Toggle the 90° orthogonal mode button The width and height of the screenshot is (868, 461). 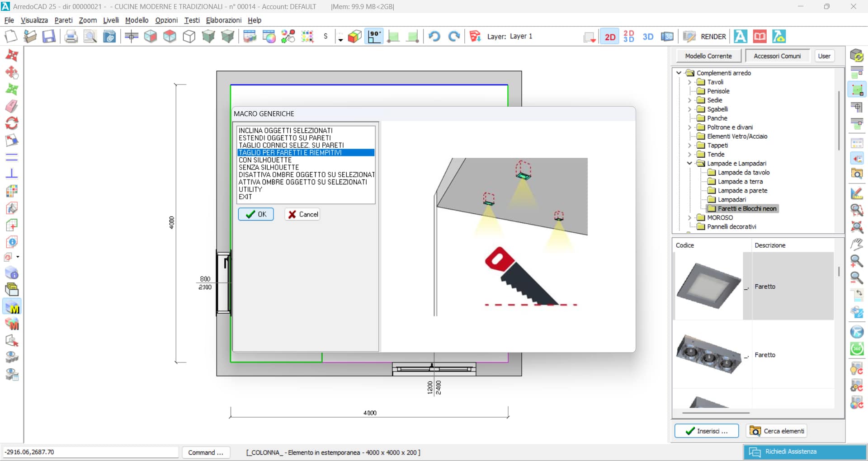pyautogui.click(x=375, y=36)
